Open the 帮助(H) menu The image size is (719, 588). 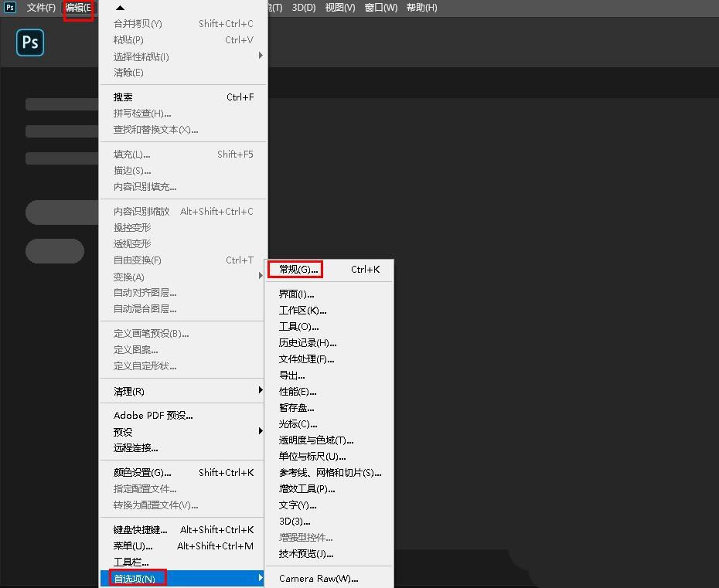(422, 7)
